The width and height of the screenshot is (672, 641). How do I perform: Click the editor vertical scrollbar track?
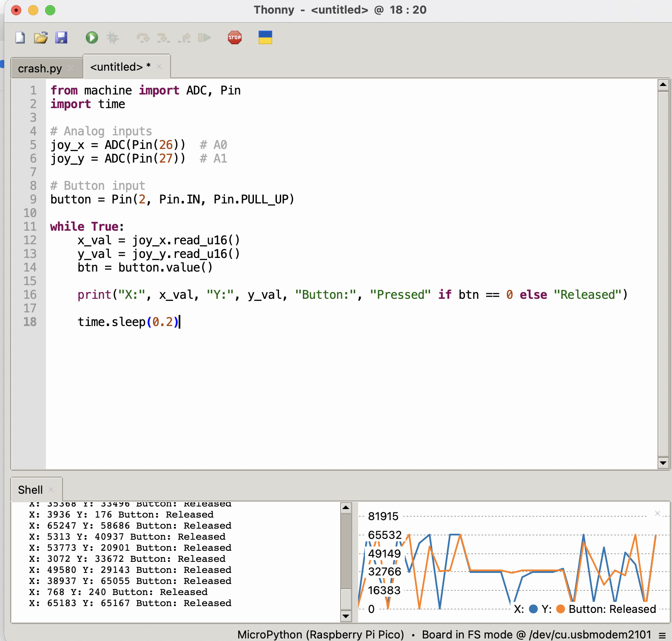pyautogui.click(x=663, y=274)
